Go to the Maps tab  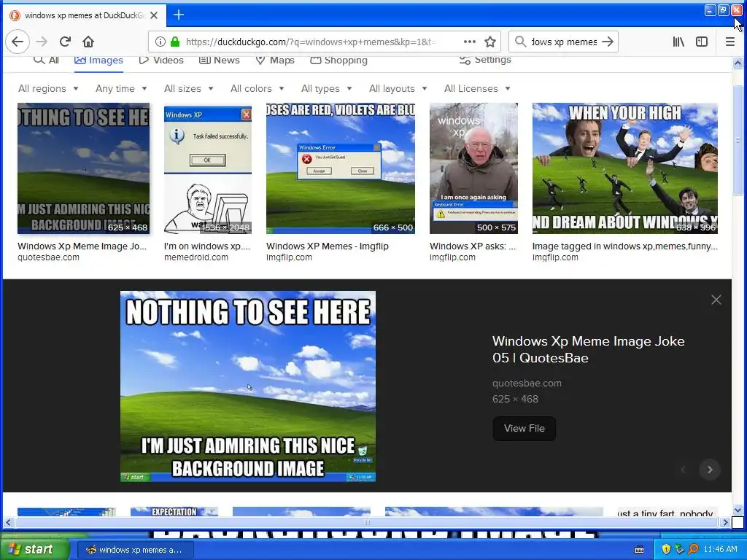pyautogui.click(x=275, y=60)
